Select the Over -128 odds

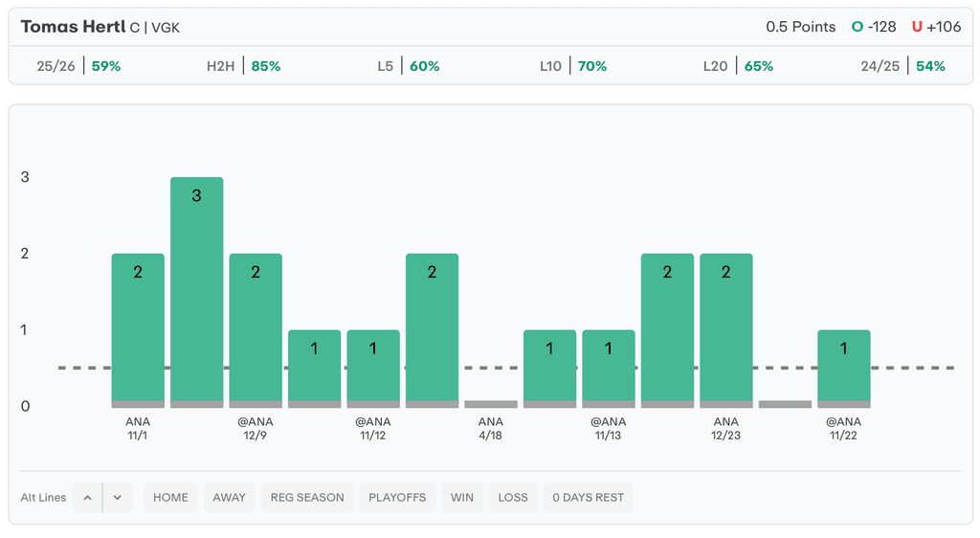tap(875, 27)
